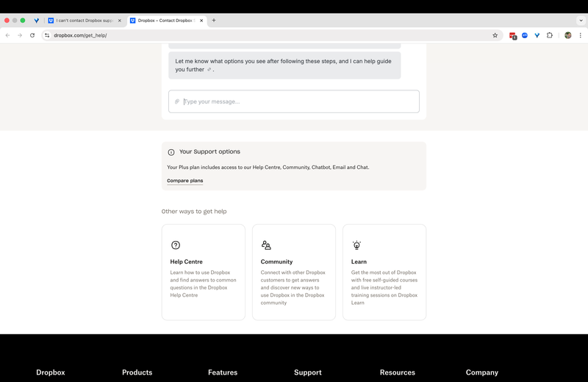588x382 pixels.
Task: Click the attachment paperclip icon in chat
Action: tap(177, 101)
